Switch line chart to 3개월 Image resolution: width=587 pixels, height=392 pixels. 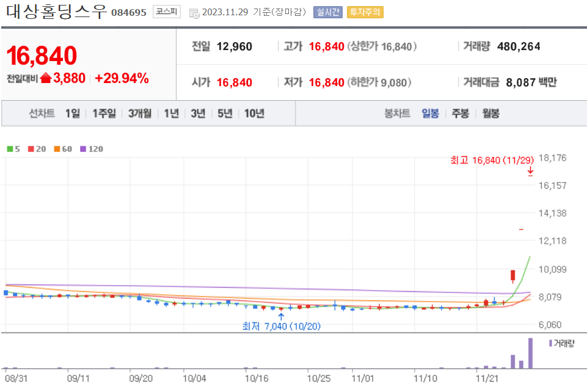[x=140, y=114]
